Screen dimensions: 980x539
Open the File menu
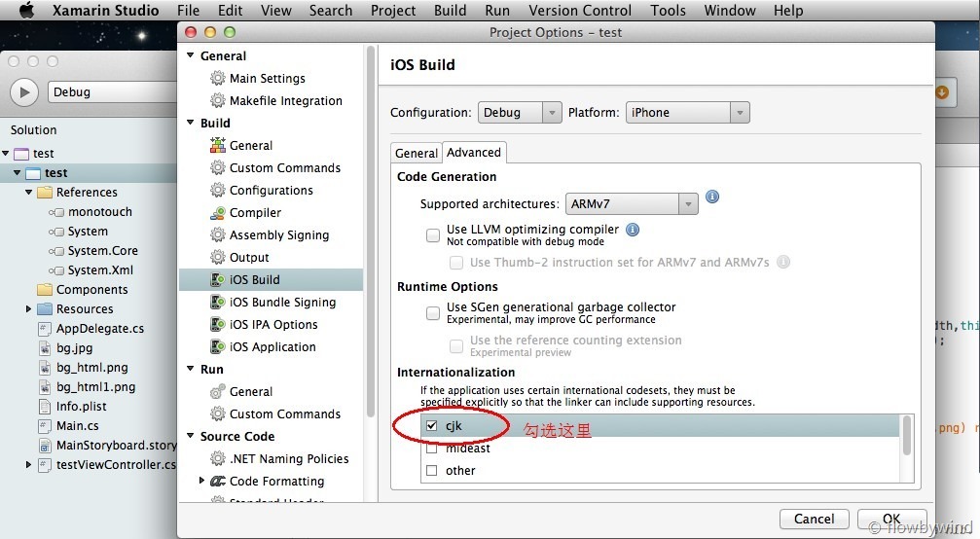click(188, 11)
